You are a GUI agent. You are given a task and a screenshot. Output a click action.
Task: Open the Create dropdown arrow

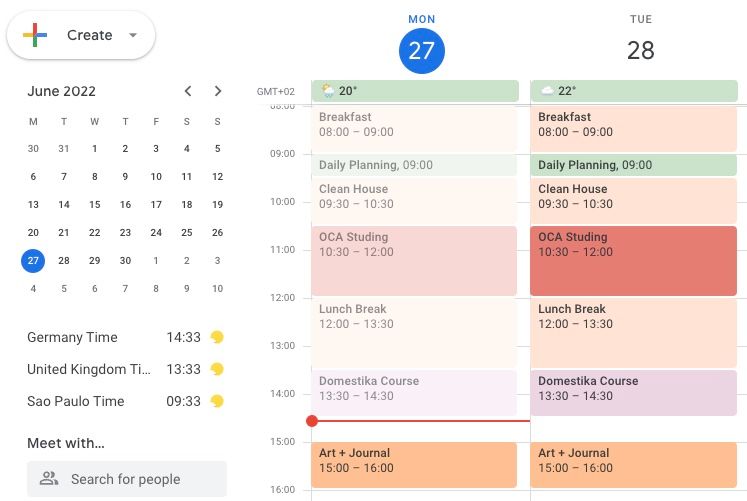133,35
